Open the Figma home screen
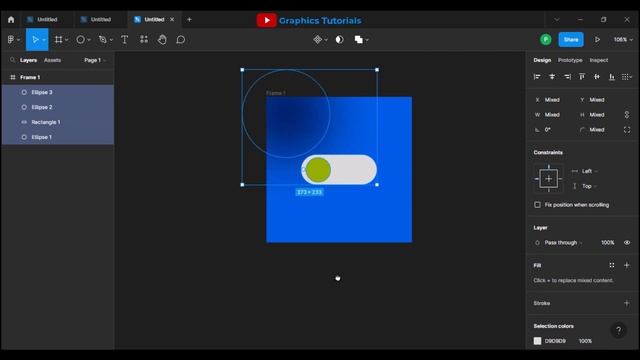This screenshot has width=640, height=360. tap(11, 20)
